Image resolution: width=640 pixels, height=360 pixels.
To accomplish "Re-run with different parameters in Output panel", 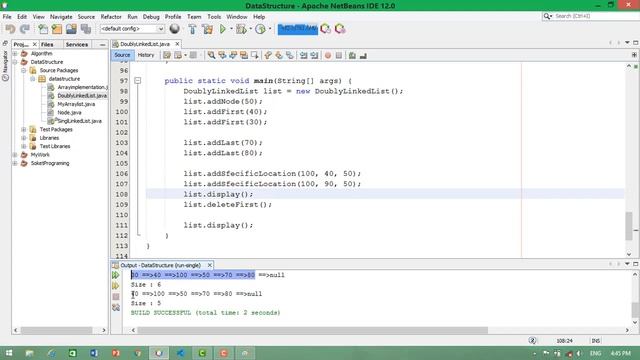I will (x=116, y=286).
